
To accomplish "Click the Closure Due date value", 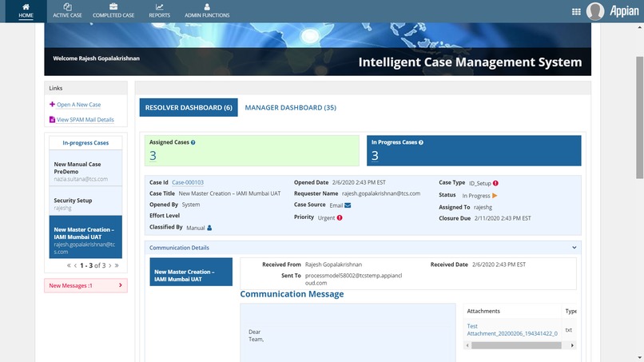I will pos(503,219).
